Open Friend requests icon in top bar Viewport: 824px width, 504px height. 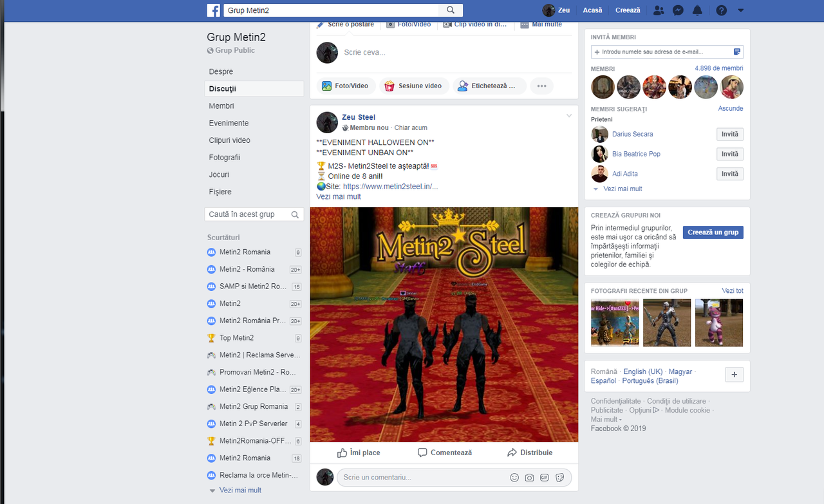click(x=659, y=10)
